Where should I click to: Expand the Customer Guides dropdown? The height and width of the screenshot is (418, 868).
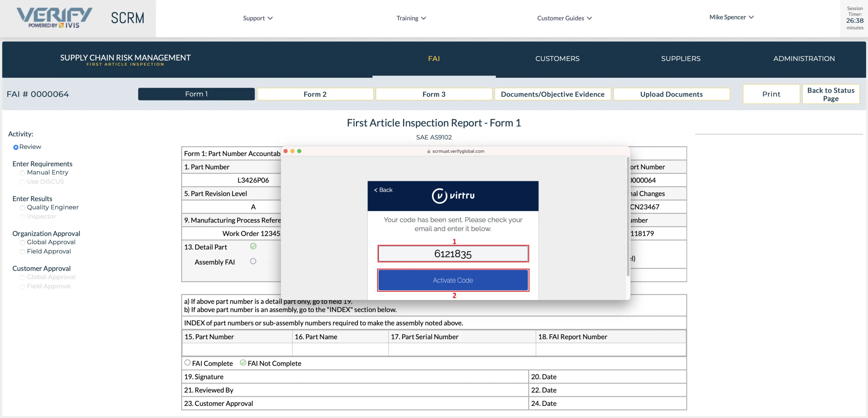(565, 18)
